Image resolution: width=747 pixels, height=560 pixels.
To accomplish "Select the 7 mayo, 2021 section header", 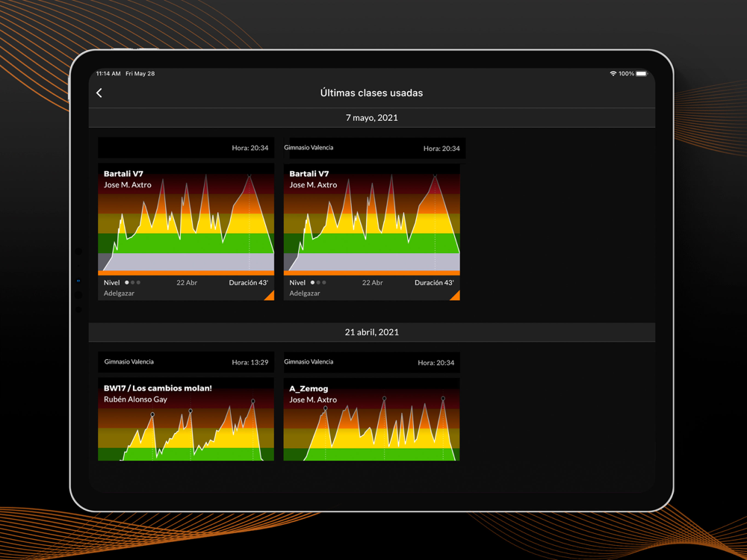I will coord(371,118).
